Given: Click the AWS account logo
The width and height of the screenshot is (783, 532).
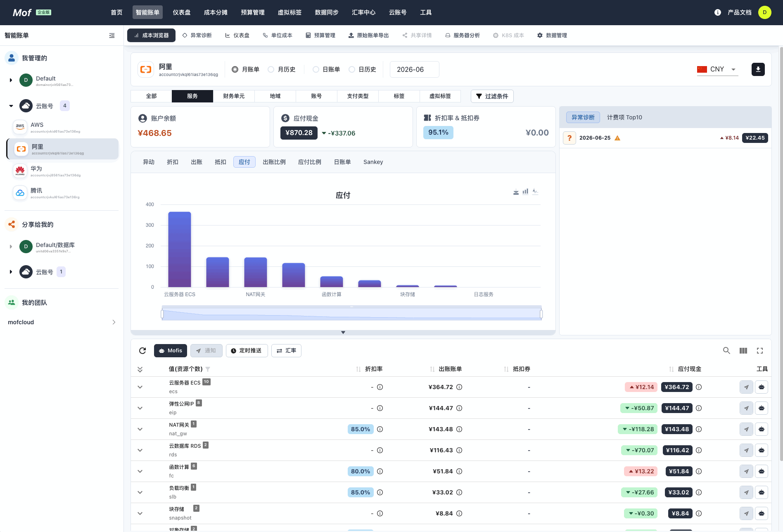Looking at the screenshot, I should [20, 126].
